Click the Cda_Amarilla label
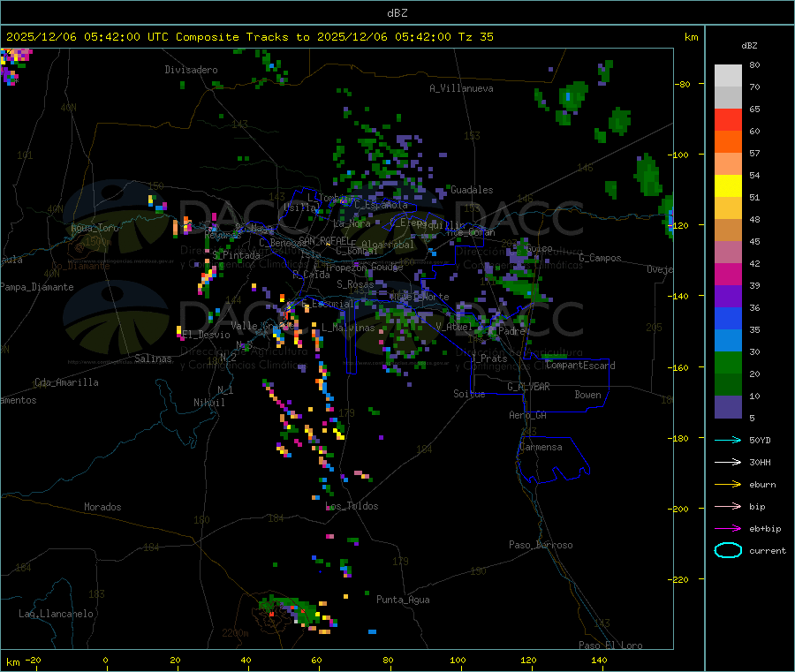795x672 pixels. click(x=66, y=382)
